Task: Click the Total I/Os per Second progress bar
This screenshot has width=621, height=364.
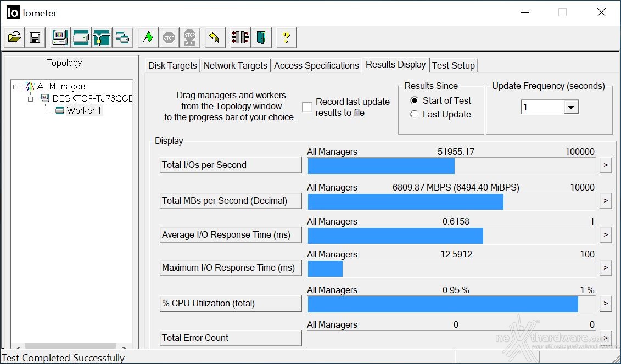Action: [451, 166]
